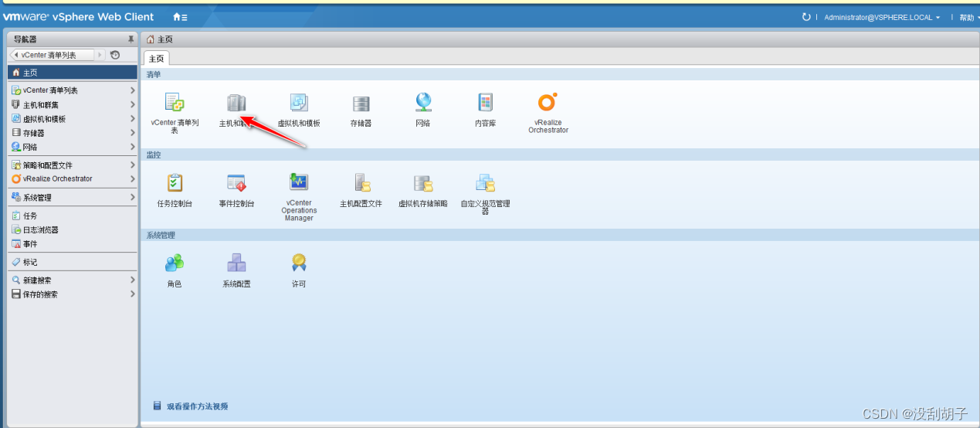
Task: Go back via vCenter 清单列表 breadcrumb
Action: click(x=51, y=55)
